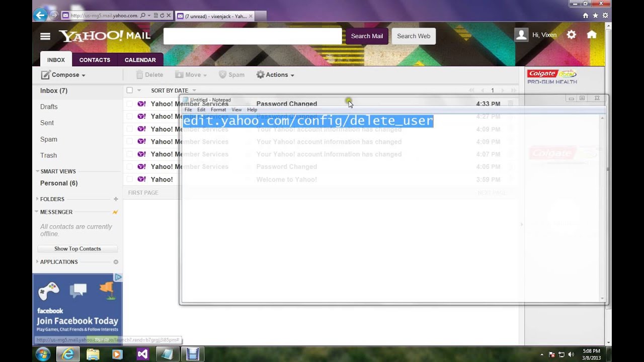
Task: Mark selected mail as Spam
Action: tap(231, 75)
